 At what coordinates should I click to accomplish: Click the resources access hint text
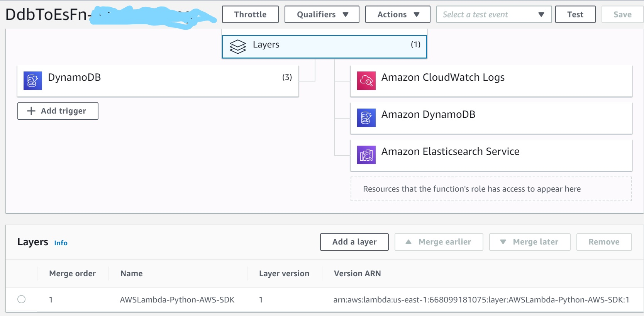(x=472, y=189)
